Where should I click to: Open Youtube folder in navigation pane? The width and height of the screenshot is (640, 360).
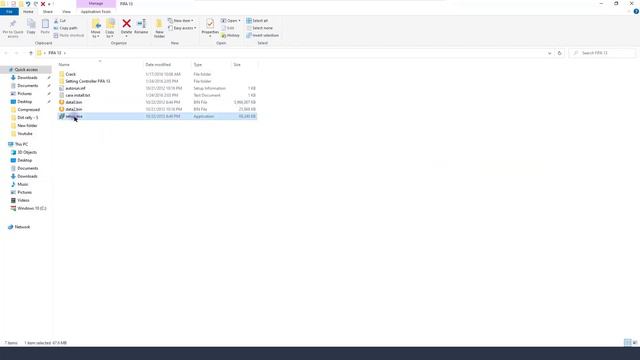click(24, 133)
